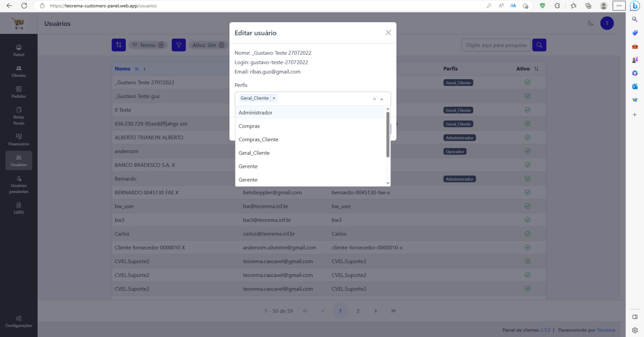This screenshot has width=644, height=337.
Task: Open Usuários pendentes in the sidebar
Action: (x=19, y=185)
